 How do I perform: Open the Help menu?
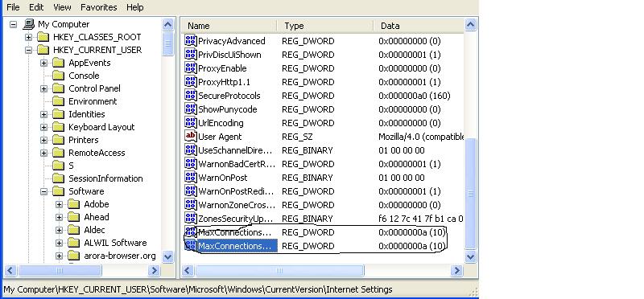(134, 7)
